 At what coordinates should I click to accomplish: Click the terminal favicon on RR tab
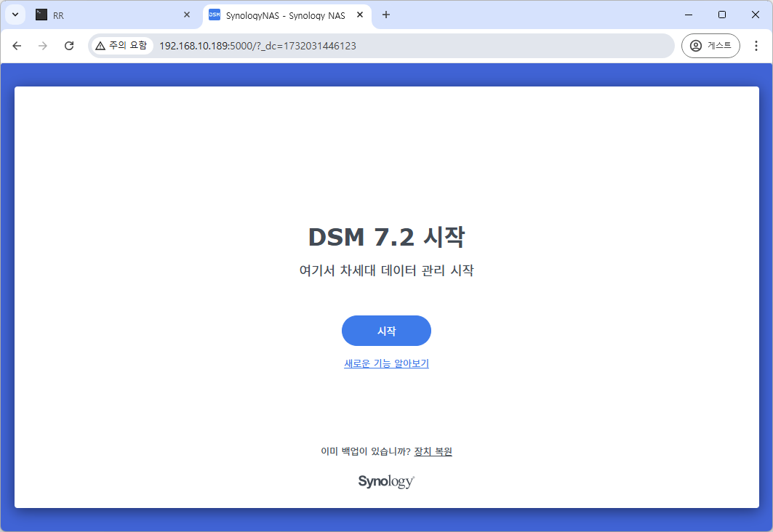tap(41, 15)
